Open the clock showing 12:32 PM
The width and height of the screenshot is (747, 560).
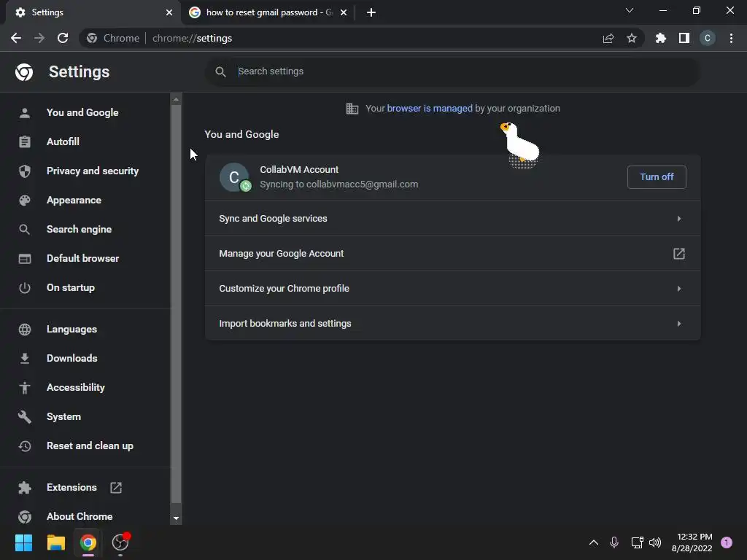tap(692, 542)
